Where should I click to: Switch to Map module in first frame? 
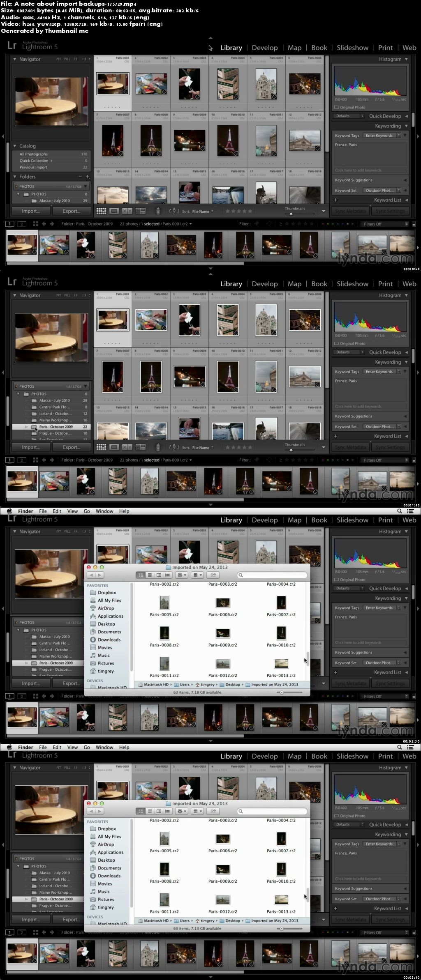pos(294,48)
